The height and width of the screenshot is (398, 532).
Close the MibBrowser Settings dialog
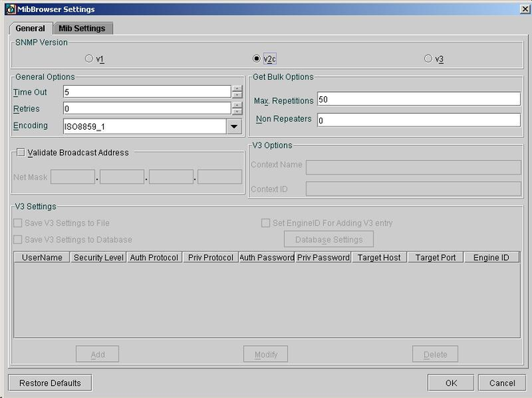pyautogui.click(x=525, y=9)
